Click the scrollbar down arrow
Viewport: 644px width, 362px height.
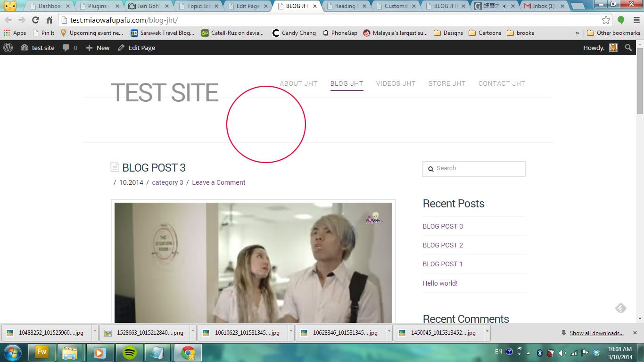click(640, 319)
